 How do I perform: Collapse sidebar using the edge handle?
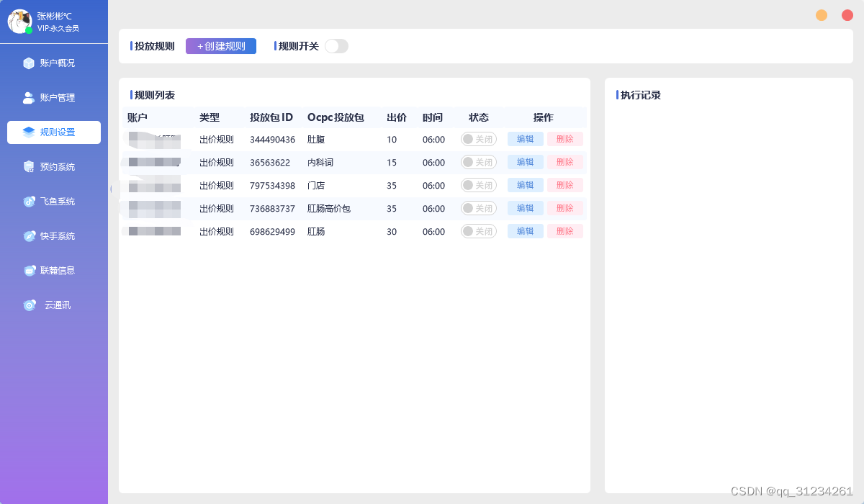[111, 189]
